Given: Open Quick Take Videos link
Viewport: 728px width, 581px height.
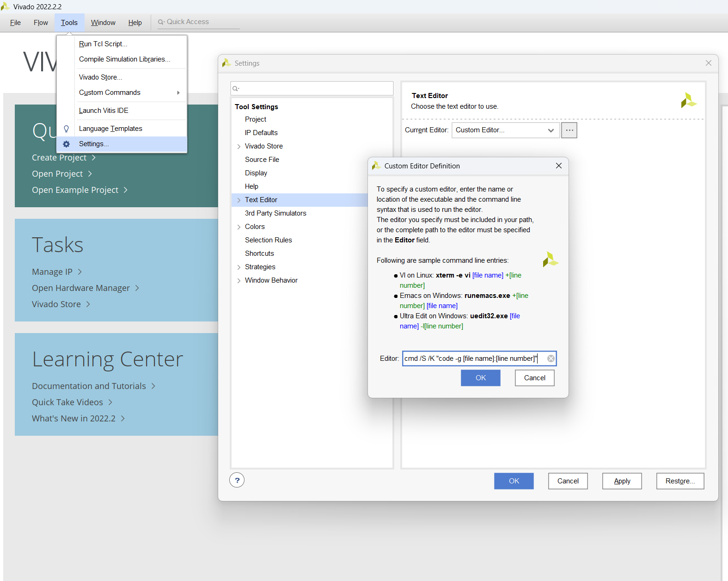Looking at the screenshot, I should (72, 402).
